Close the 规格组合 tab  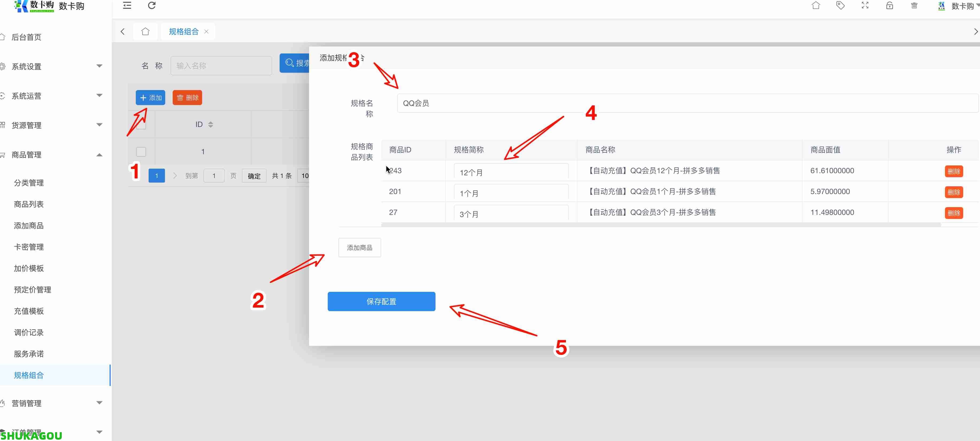point(206,31)
